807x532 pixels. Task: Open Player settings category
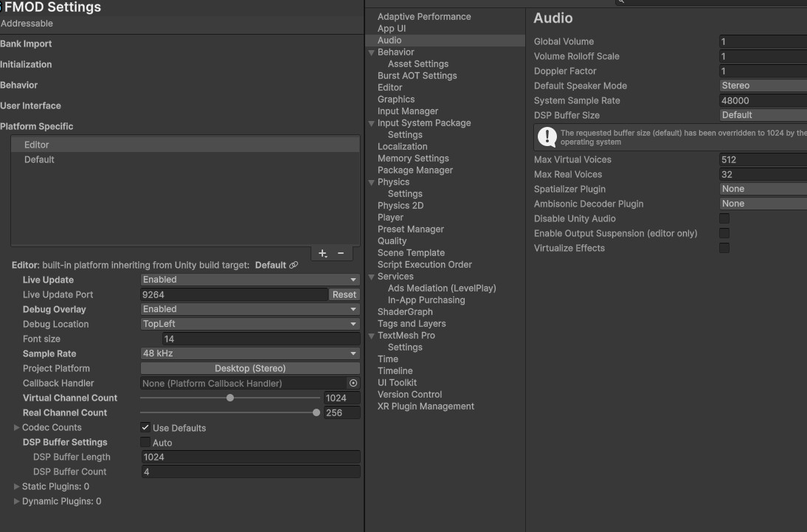click(x=390, y=217)
